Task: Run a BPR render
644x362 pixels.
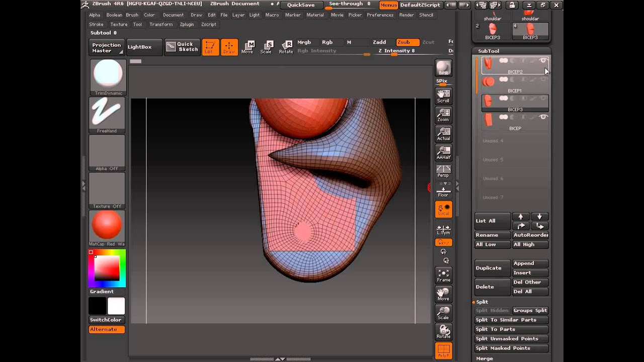Action: click(443, 68)
